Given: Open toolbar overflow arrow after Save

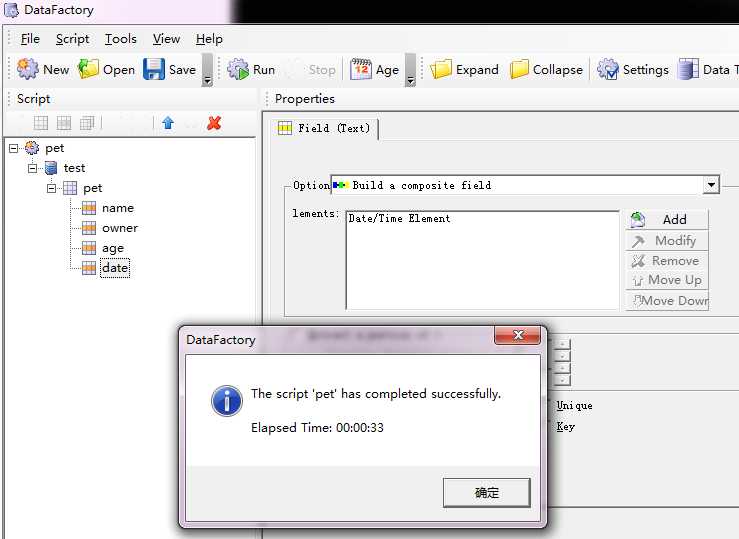Looking at the screenshot, I should tap(207, 70).
